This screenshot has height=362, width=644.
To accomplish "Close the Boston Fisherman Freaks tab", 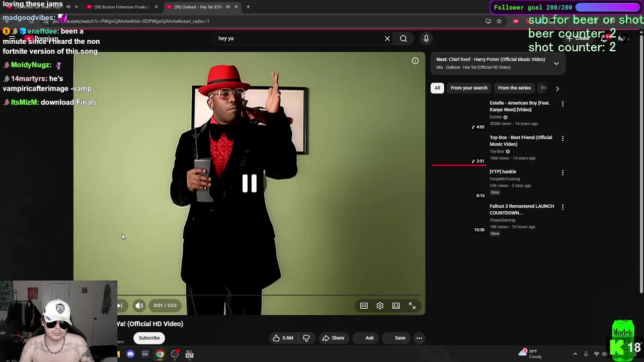I will 156,7.
